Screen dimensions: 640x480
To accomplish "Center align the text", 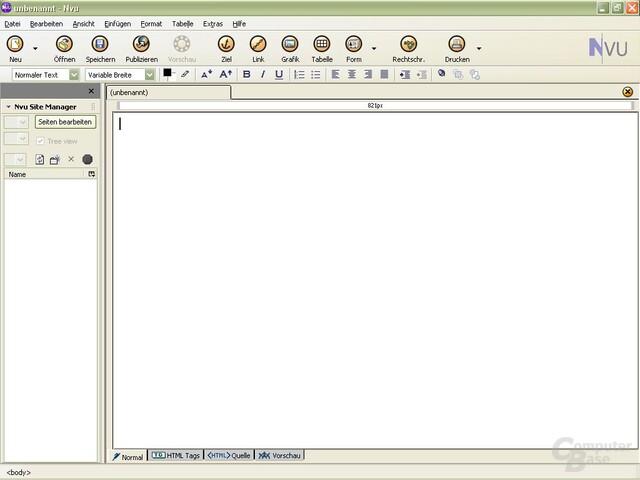I will 351,74.
